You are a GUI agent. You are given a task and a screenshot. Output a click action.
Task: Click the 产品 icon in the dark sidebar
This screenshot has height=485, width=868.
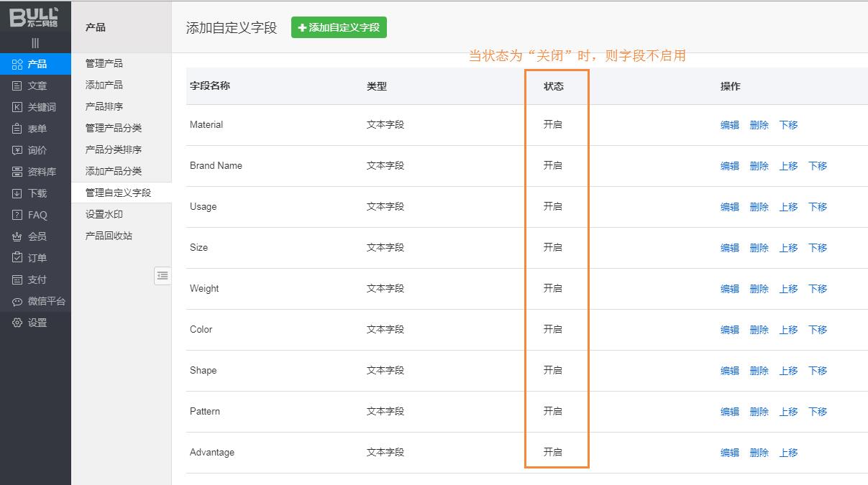pos(17,64)
